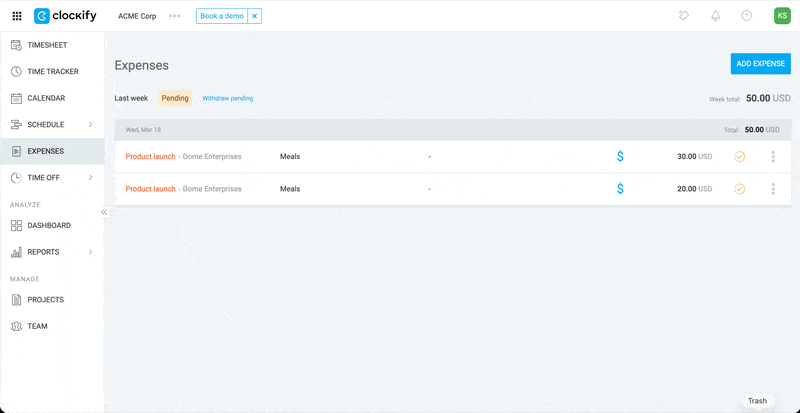The image size is (800, 413).
Task: Open the KS user avatar menu
Action: click(x=781, y=16)
